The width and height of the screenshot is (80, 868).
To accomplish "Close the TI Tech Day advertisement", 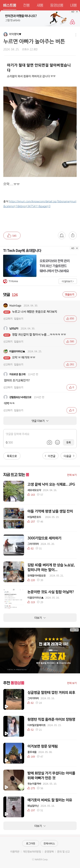I will (x=77, y=248).
